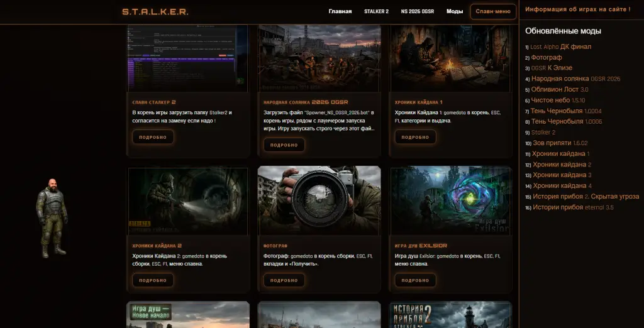Open Хроники кайдана 3 sidebar link
Screen dimensions: 644x328
pyautogui.click(x=562, y=175)
